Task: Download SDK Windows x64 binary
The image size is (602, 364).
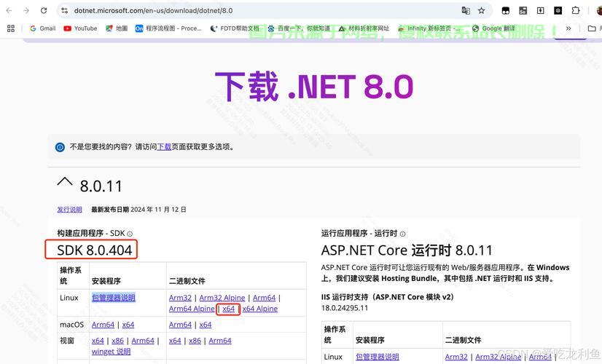Action: pyautogui.click(x=175, y=341)
